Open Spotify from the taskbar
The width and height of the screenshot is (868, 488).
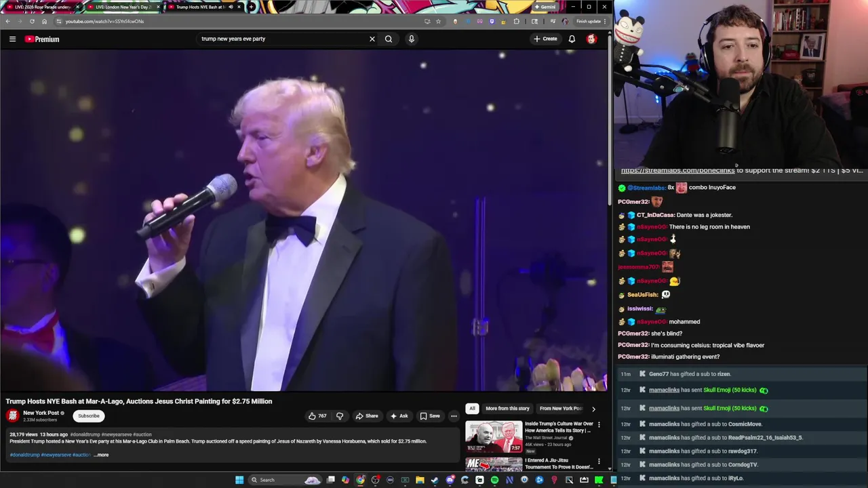coord(494,480)
